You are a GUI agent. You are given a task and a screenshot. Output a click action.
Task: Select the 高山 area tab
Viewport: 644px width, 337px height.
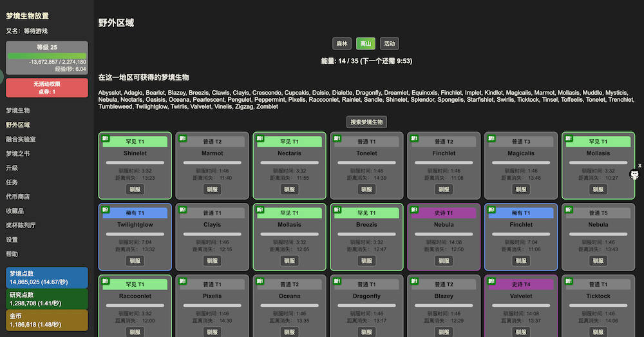(365, 44)
